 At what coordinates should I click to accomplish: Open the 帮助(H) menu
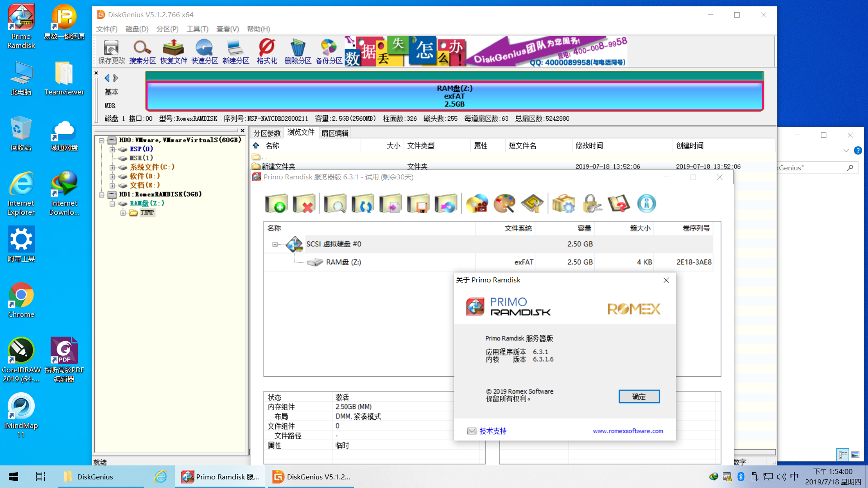pyautogui.click(x=259, y=29)
